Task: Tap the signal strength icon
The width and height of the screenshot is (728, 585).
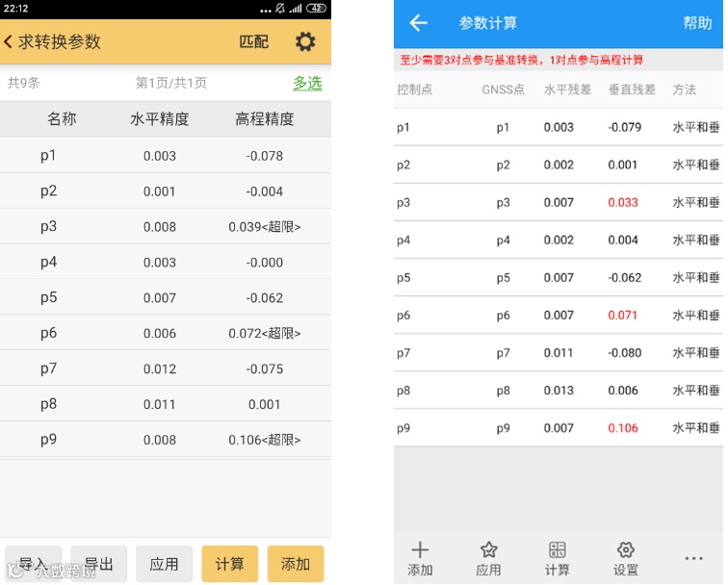Action: pos(296,8)
